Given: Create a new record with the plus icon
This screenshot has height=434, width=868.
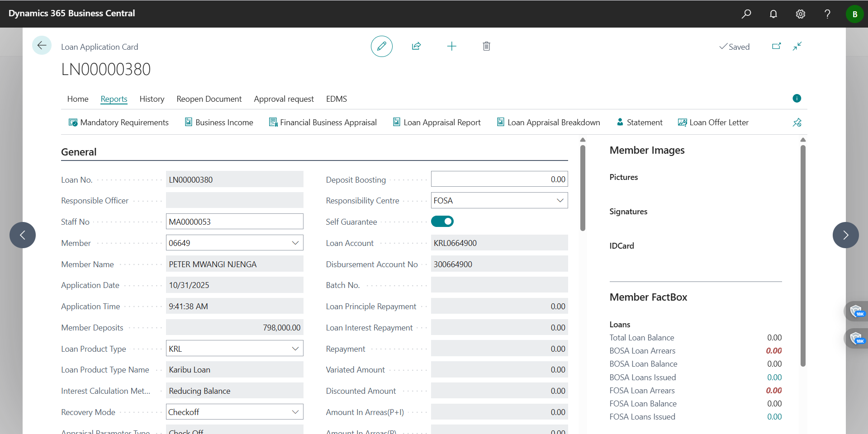Looking at the screenshot, I should pos(452,46).
